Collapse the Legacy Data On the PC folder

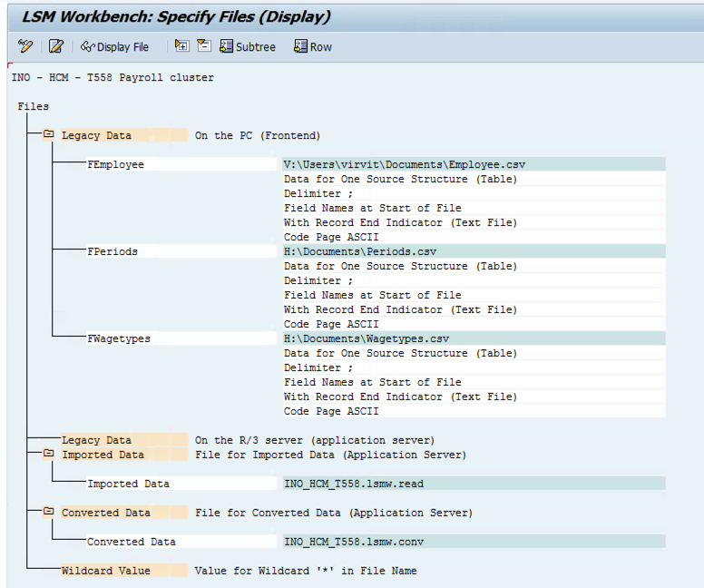(x=48, y=134)
